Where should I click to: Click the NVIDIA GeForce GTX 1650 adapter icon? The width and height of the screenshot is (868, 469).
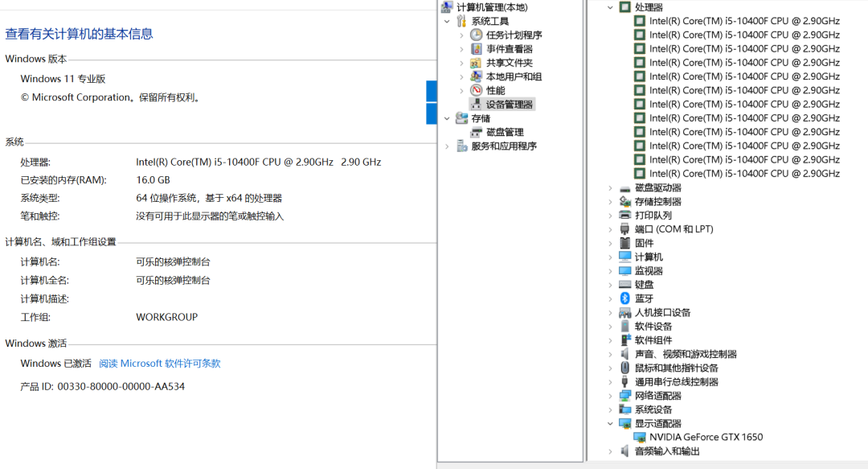(x=640, y=438)
